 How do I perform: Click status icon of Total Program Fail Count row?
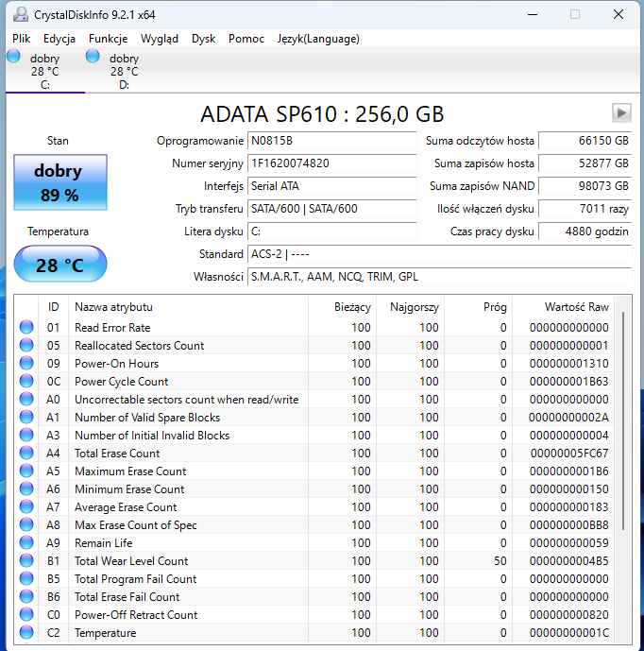[x=26, y=578]
